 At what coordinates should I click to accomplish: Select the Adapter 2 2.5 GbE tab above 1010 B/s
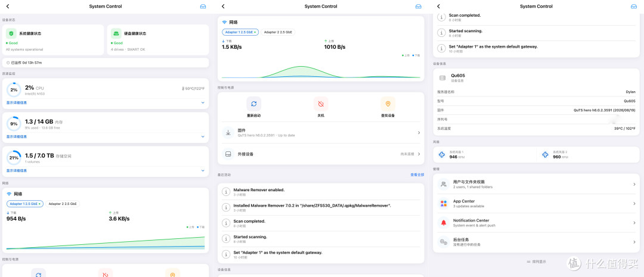278,32
